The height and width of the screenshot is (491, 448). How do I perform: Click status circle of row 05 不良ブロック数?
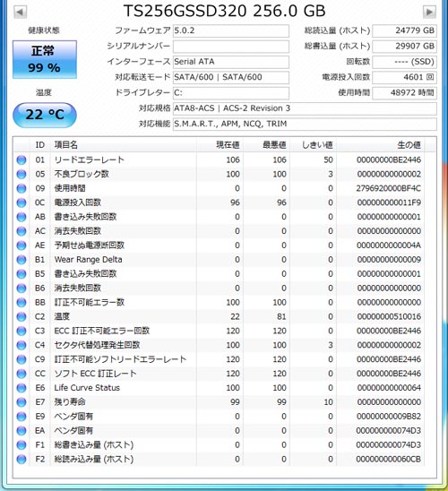pos(22,174)
